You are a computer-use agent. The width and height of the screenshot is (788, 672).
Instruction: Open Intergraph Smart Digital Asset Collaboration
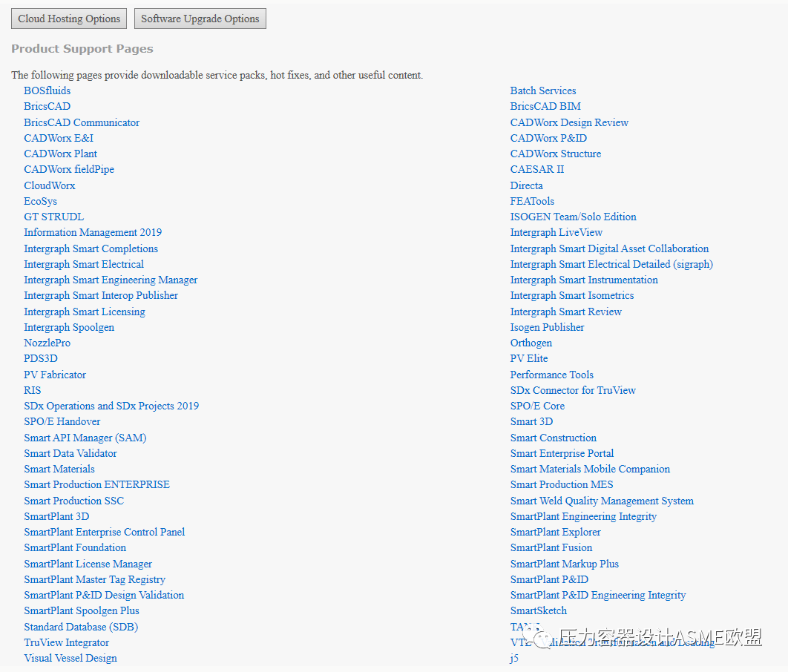(609, 248)
